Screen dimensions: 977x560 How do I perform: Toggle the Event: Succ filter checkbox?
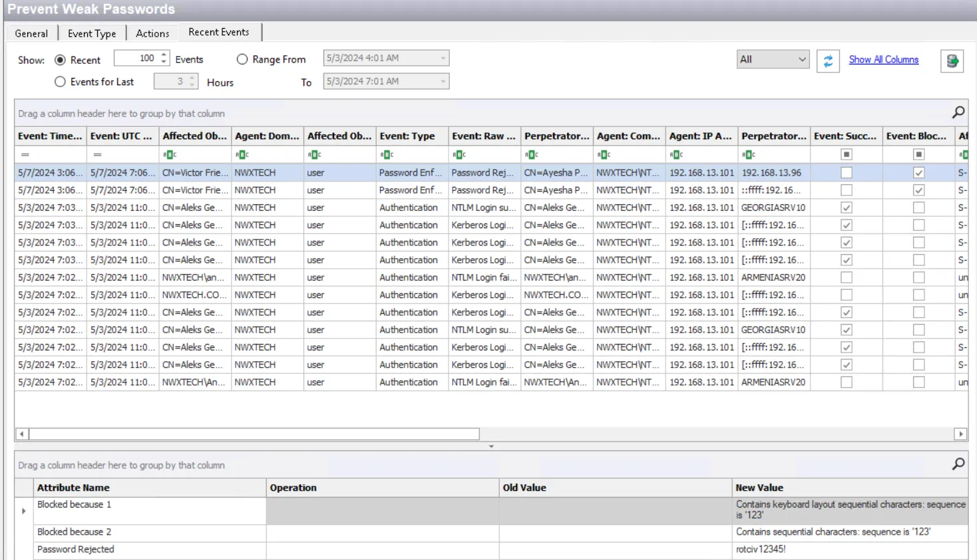pos(847,154)
